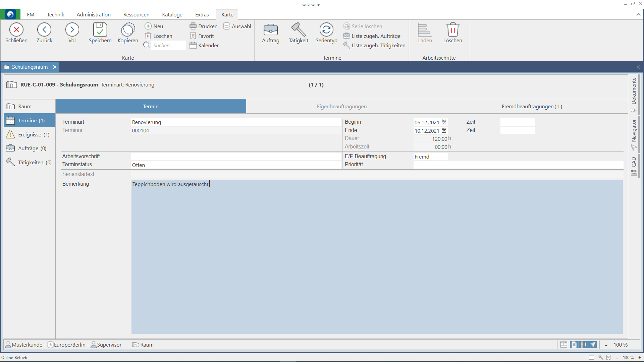Open the Beginn date calendar picker
Screen dimensions: 644x362
[444, 122]
